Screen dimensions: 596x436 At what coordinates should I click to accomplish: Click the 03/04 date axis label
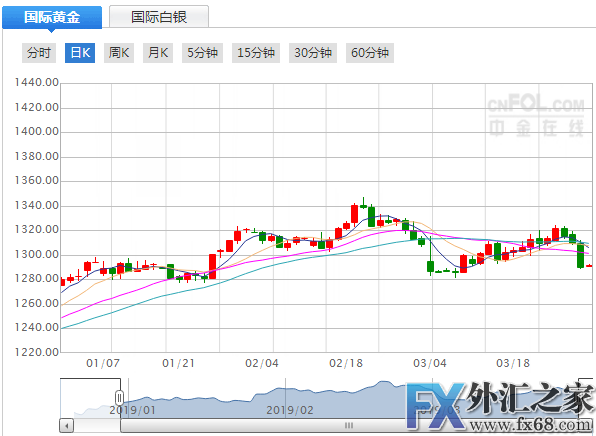pos(430,363)
